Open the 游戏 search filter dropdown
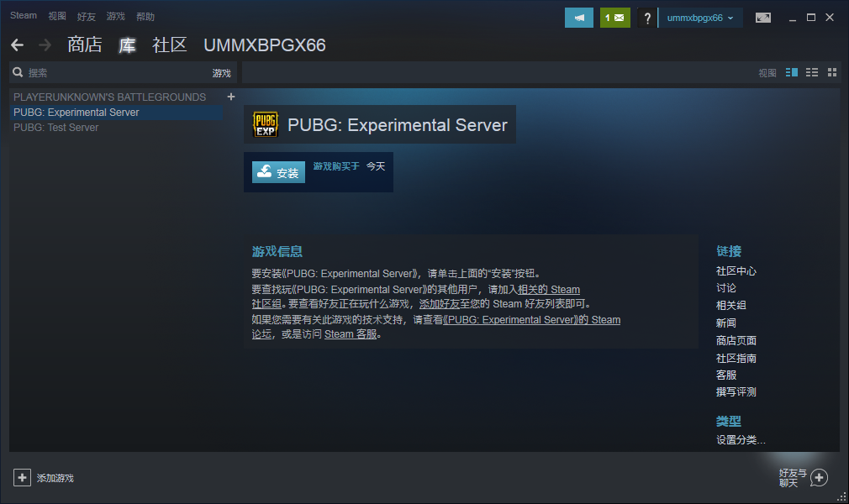Viewport: 849px width, 504px height. [x=221, y=73]
